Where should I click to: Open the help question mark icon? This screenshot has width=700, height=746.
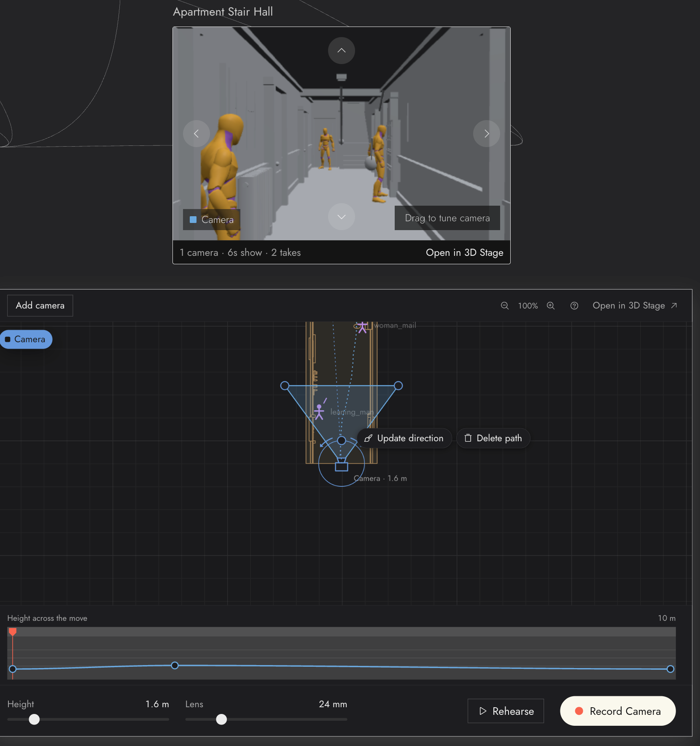574,306
